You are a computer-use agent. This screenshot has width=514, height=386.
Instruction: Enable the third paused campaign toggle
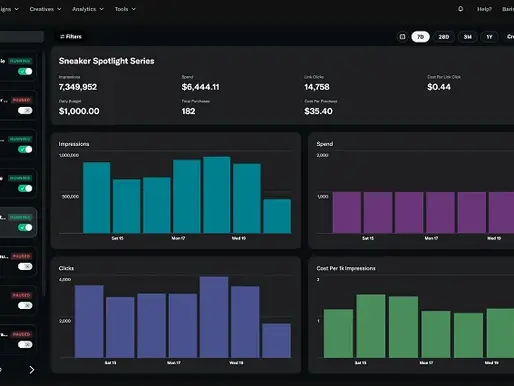pos(25,305)
